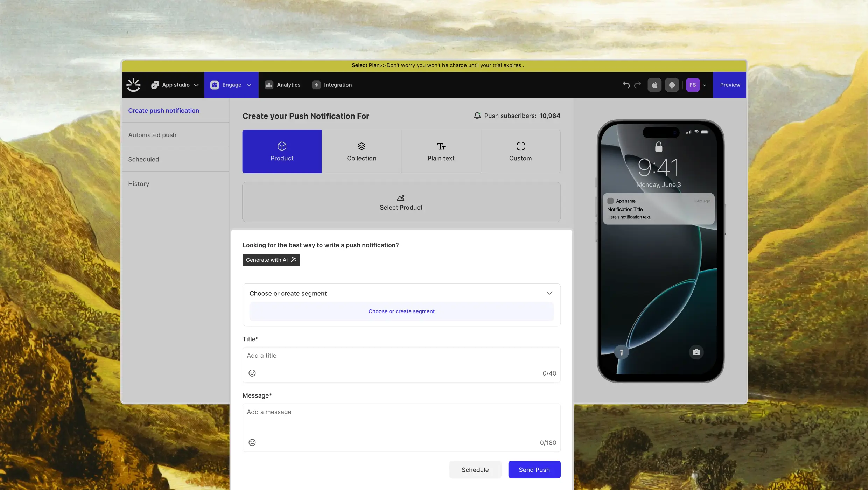Image resolution: width=868 pixels, height=490 pixels.
Task: Select the Product notification type
Action: [x=282, y=151]
